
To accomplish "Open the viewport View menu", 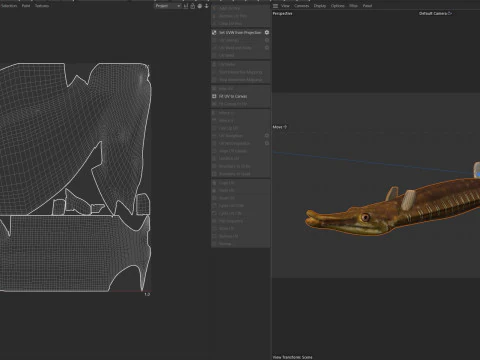I will click(x=285, y=6).
